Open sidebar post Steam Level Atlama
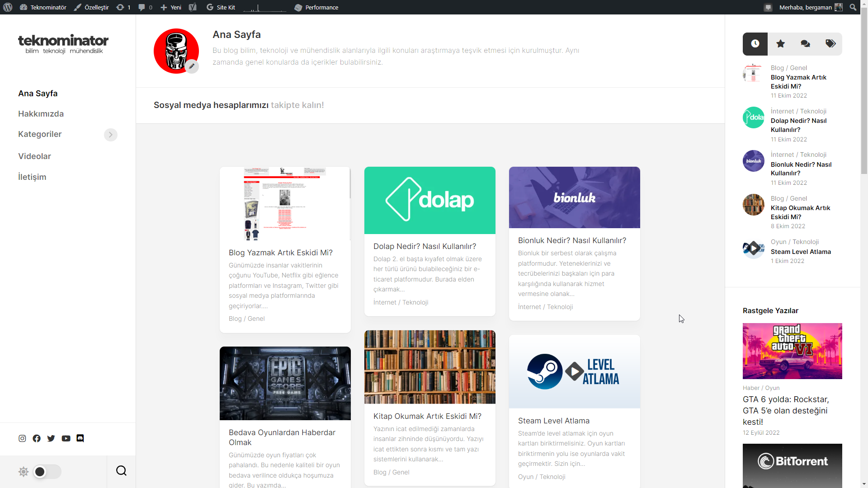 (801, 252)
